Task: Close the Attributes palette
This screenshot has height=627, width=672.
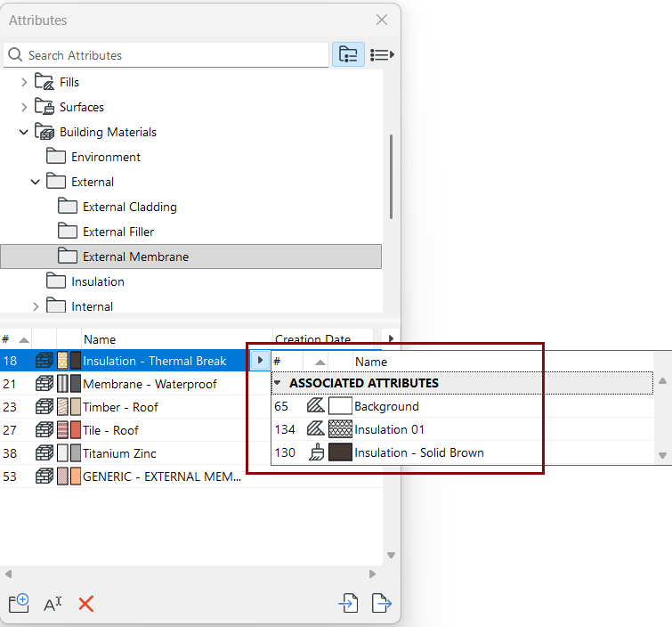Action: 382,20
